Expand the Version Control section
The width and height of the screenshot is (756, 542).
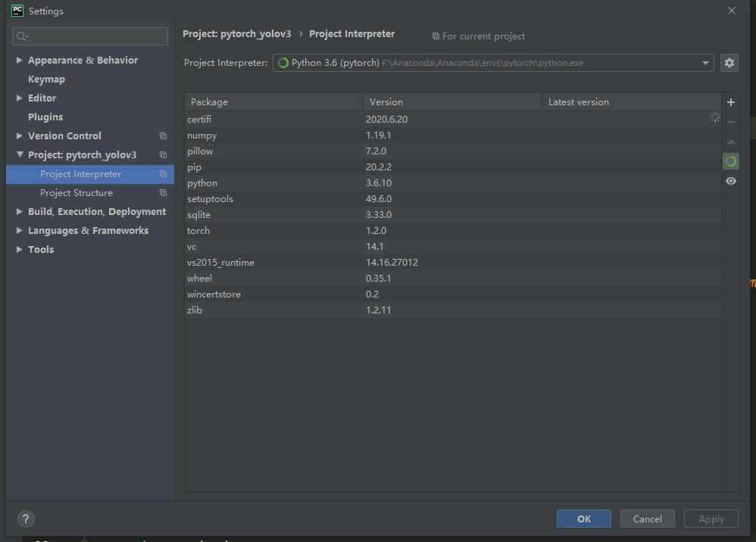19,135
